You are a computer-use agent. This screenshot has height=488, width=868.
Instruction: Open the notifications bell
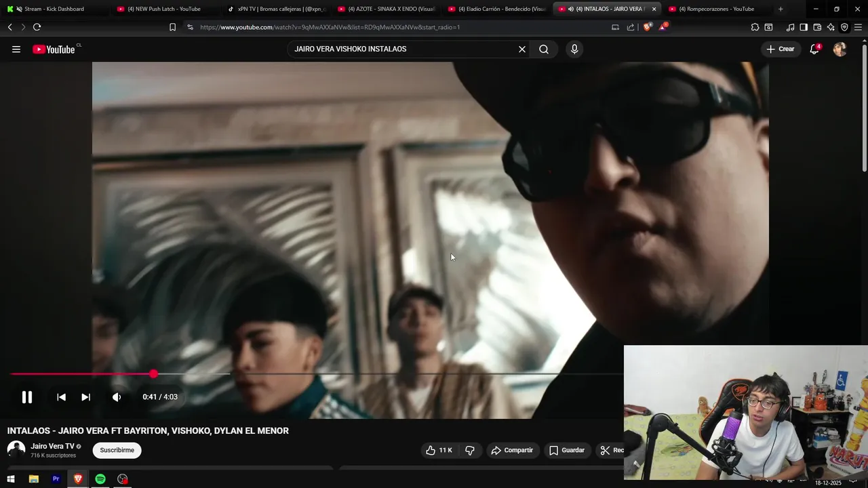(814, 49)
